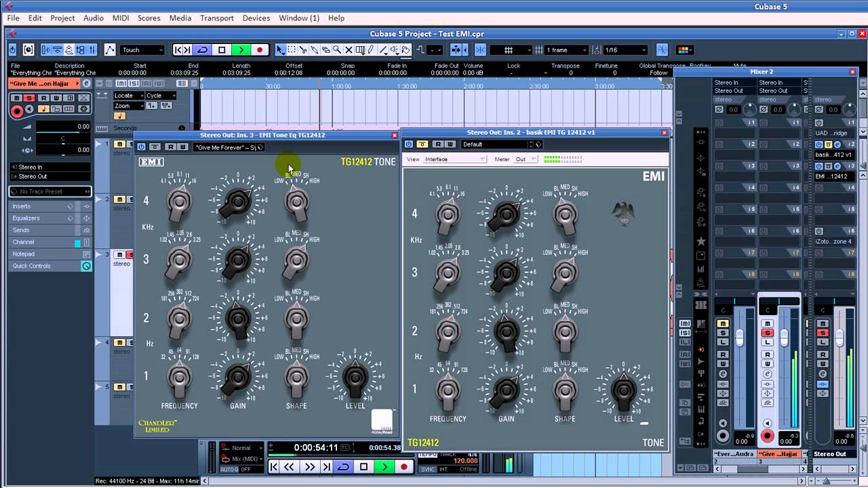868x488 pixels.
Task: Open the 1/16 quantize value dropdown
Action: 625,50
